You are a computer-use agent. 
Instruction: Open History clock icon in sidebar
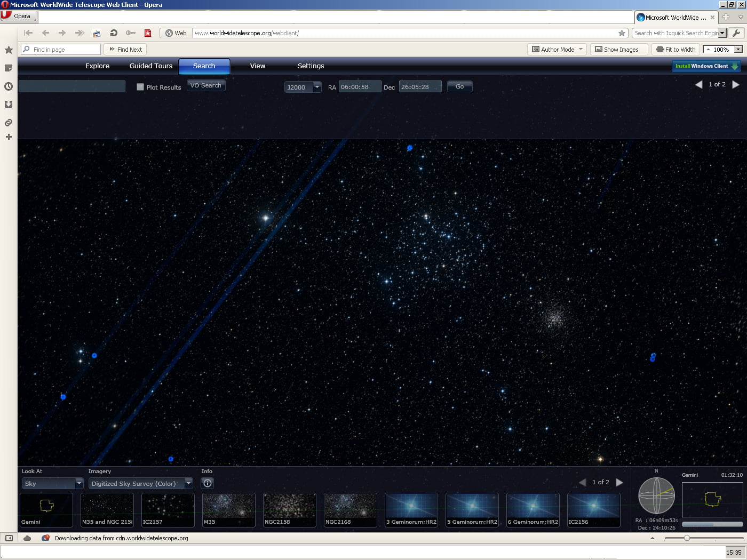[9, 86]
